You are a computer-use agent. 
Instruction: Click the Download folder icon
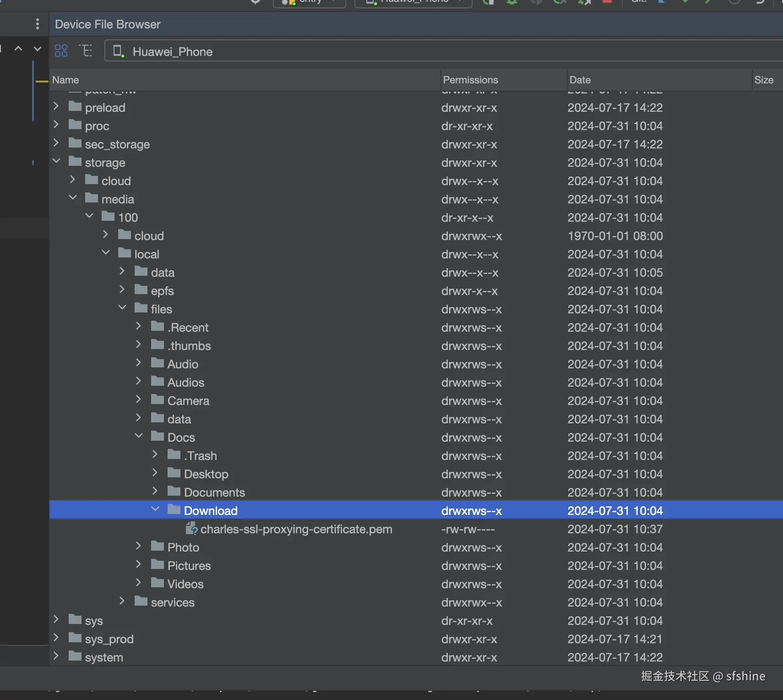[174, 509]
